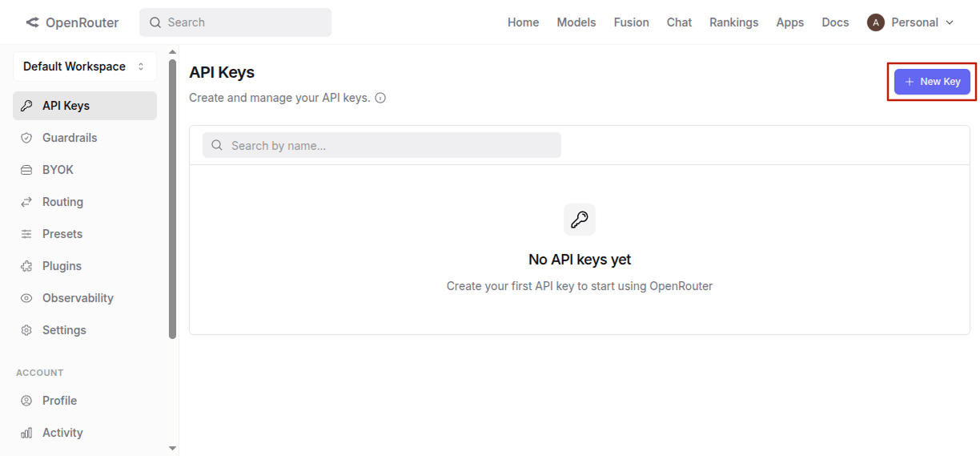Open Apps in top navigation
Image resolution: width=980 pixels, height=456 pixels.
(789, 22)
